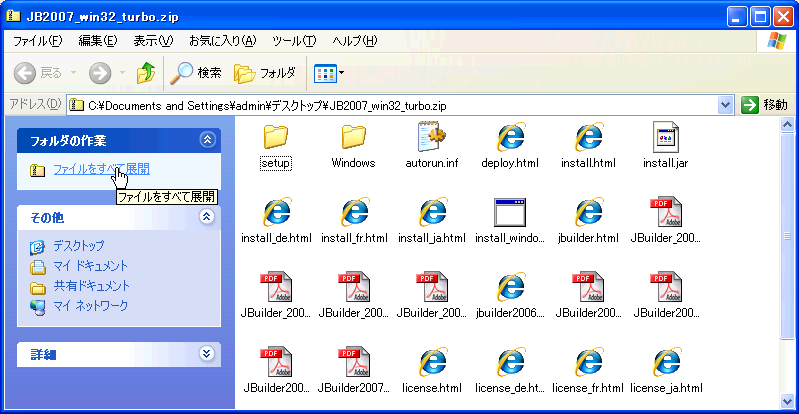Click the Up folder toolbar icon

(x=146, y=73)
